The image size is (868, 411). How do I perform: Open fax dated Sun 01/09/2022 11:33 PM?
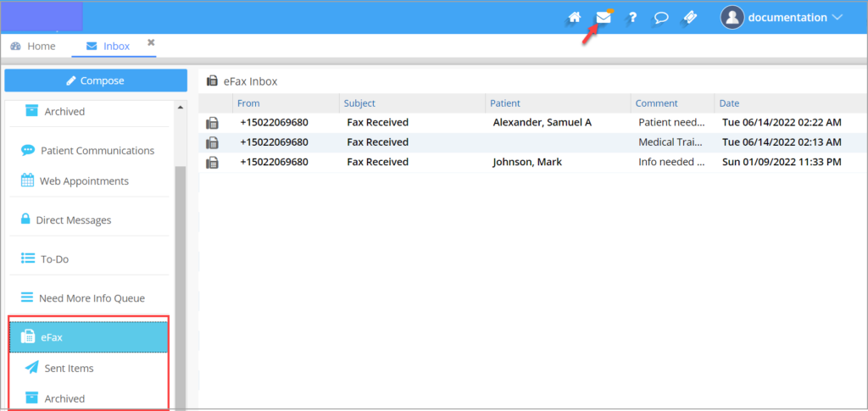click(782, 162)
